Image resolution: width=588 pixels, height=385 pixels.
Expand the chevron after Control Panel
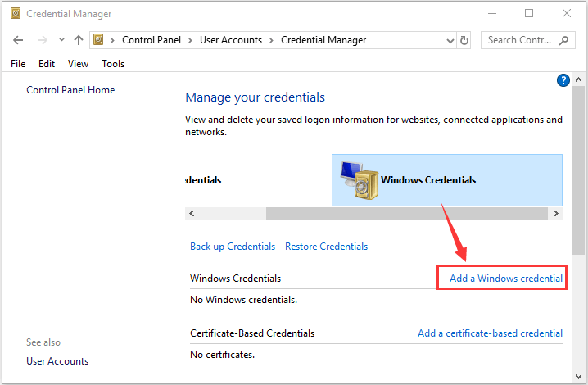tap(190, 40)
